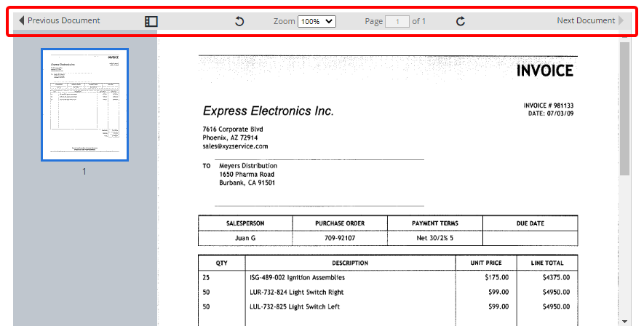Click the number 1 under the thumbnail
644x326 pixels.
[x=84, y=172]
